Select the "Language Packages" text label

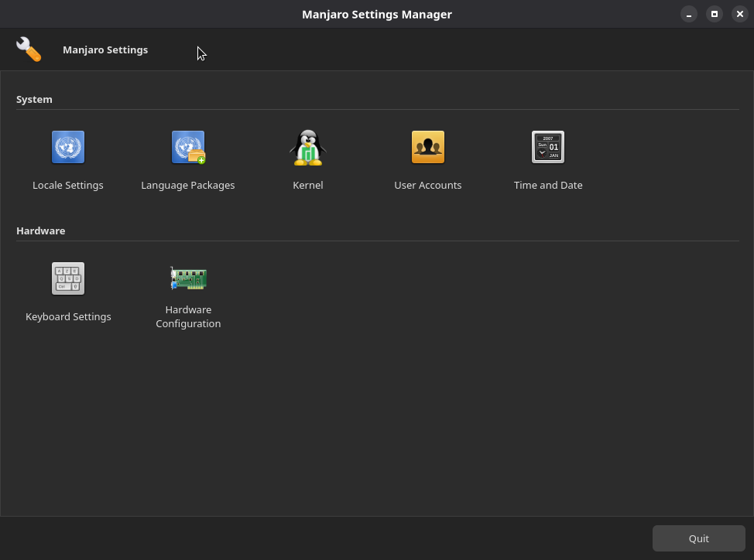click(188, 186)
